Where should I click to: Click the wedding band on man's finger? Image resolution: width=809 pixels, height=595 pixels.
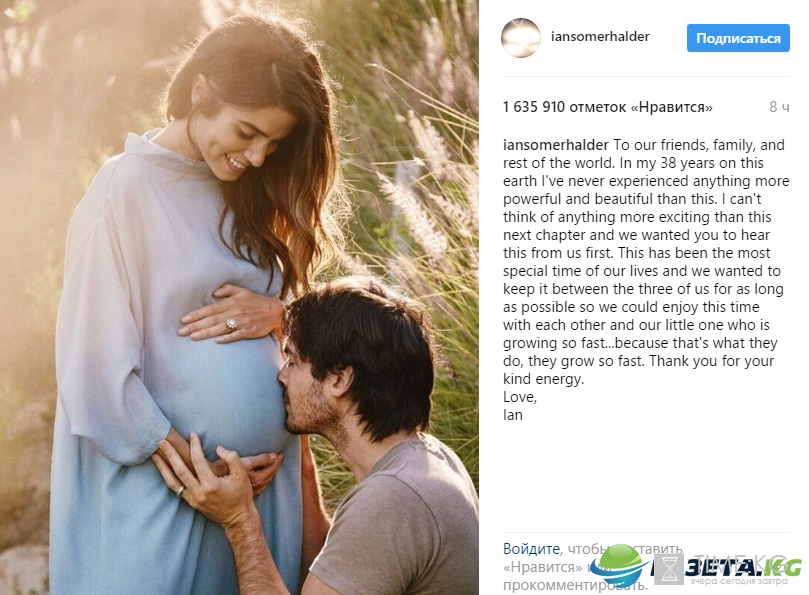coord(180,489)
